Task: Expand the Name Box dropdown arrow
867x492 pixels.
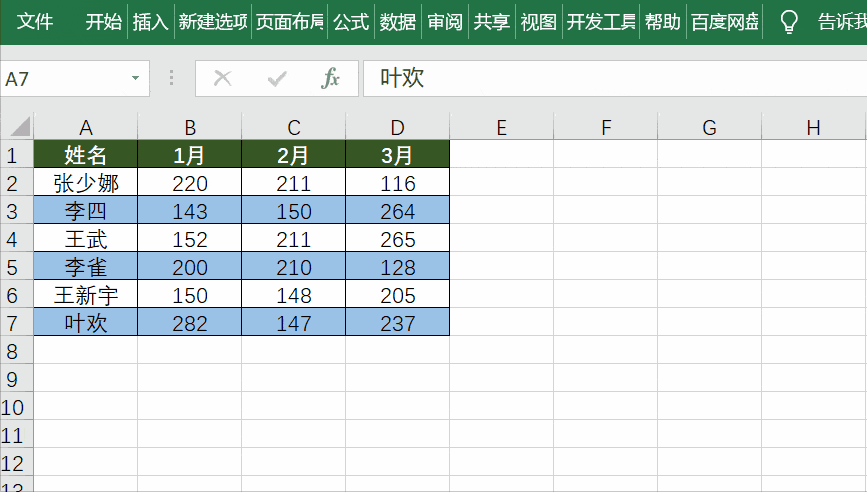Action: tap(135, 79)
